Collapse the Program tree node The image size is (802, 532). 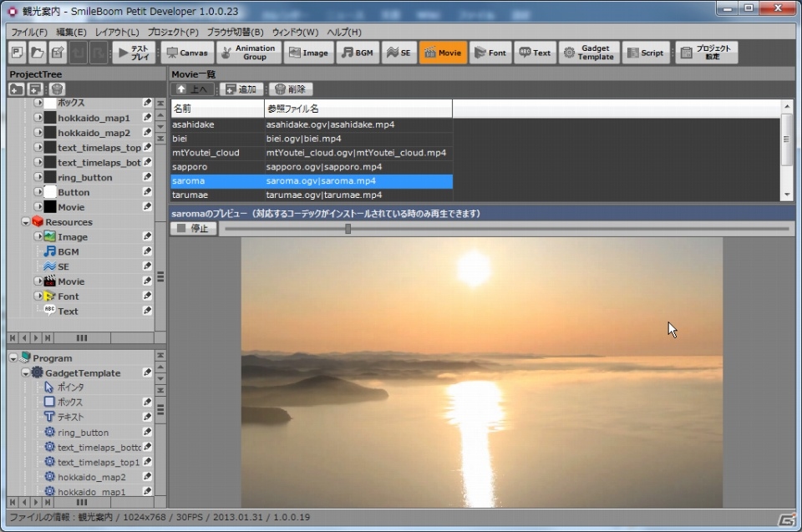[13, 358]
